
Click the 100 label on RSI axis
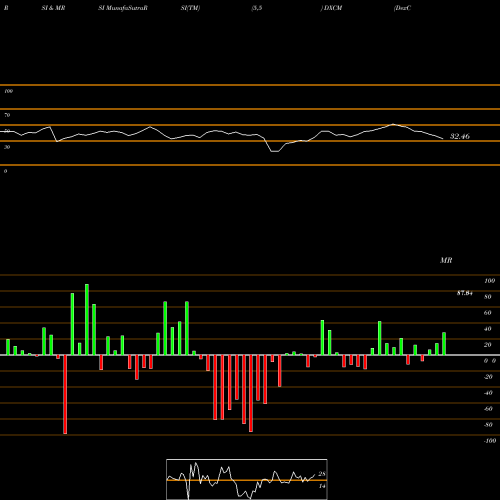[8, 91]
